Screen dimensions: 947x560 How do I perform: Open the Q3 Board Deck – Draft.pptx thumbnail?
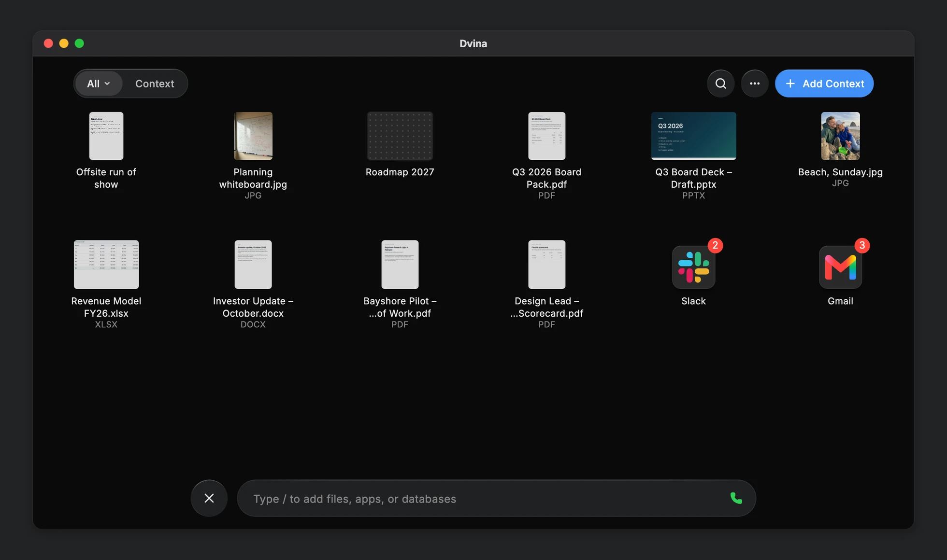point(694,136)
